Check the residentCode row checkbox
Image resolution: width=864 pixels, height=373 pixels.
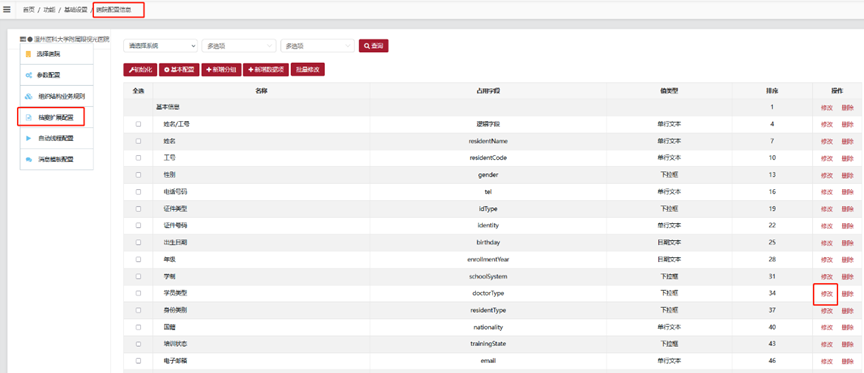(138, 158)
